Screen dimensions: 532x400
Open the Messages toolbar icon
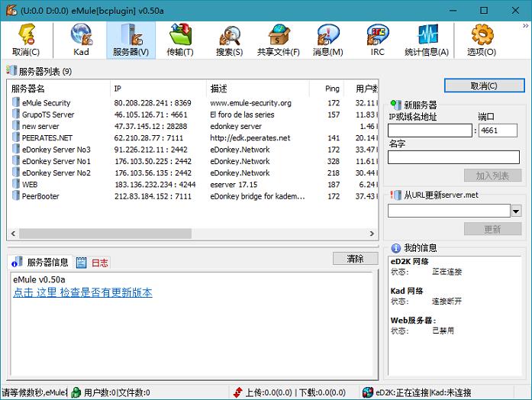coord(327,40)
